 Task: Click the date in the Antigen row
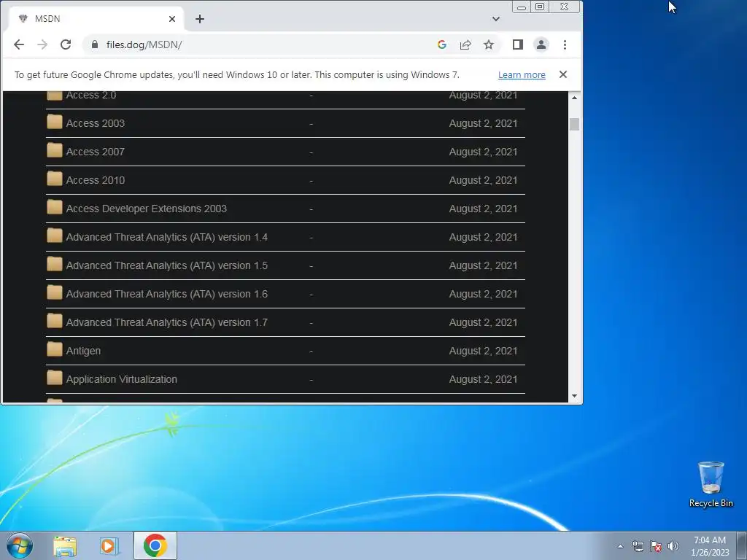(x=483, y=351)
